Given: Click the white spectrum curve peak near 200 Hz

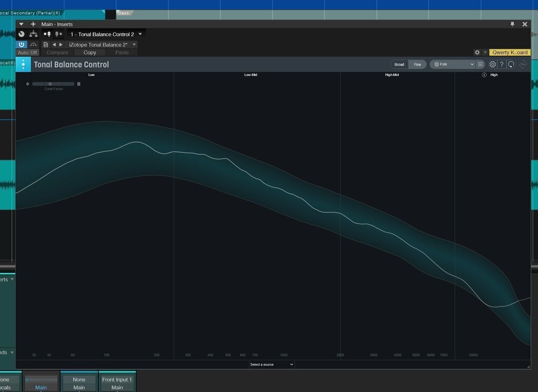Looking at the screenshot, I should 137,142.
